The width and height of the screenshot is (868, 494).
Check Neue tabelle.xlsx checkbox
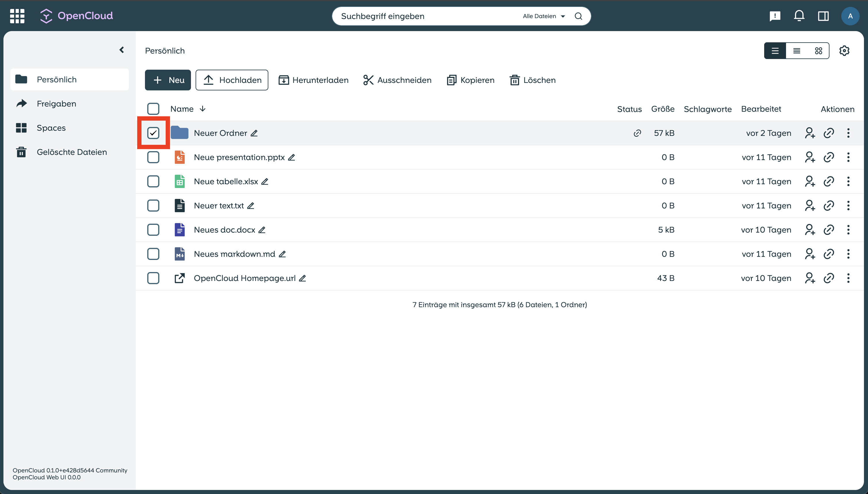click(153, 182)
